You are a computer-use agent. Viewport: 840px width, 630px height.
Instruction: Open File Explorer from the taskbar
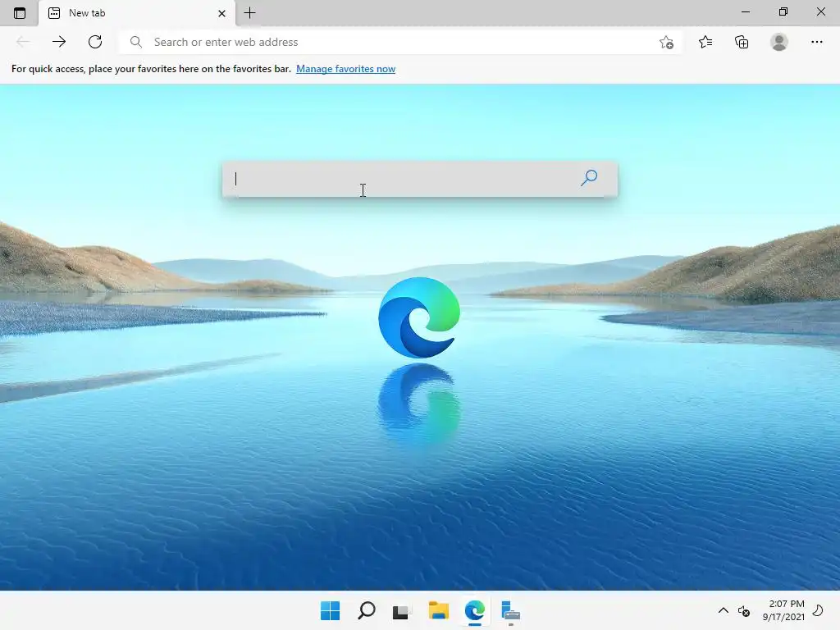[439, 610]
